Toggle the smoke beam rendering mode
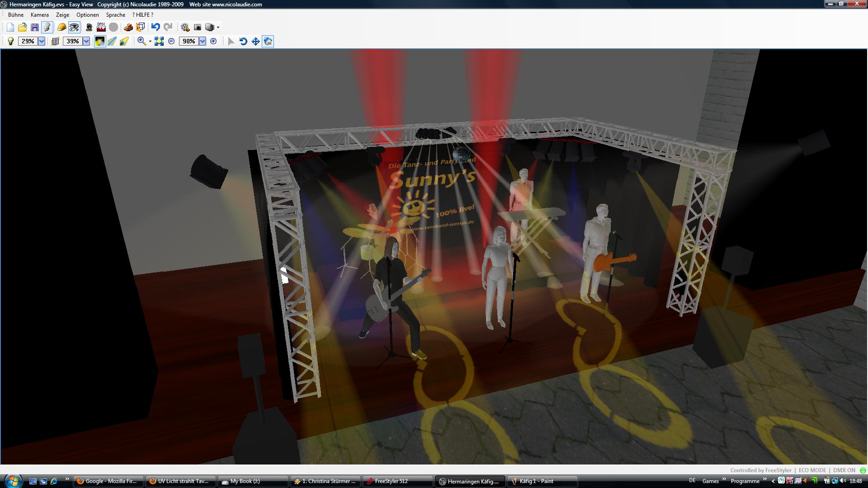The width and height of the screenshot is (868, 488). [100, 41]
